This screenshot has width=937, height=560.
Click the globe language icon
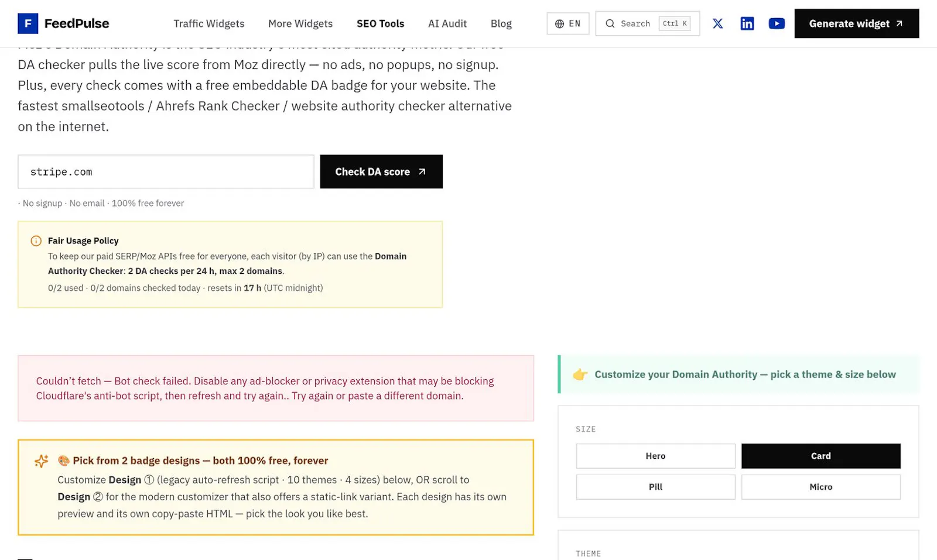pyautogui.click(x=559, y=23)
